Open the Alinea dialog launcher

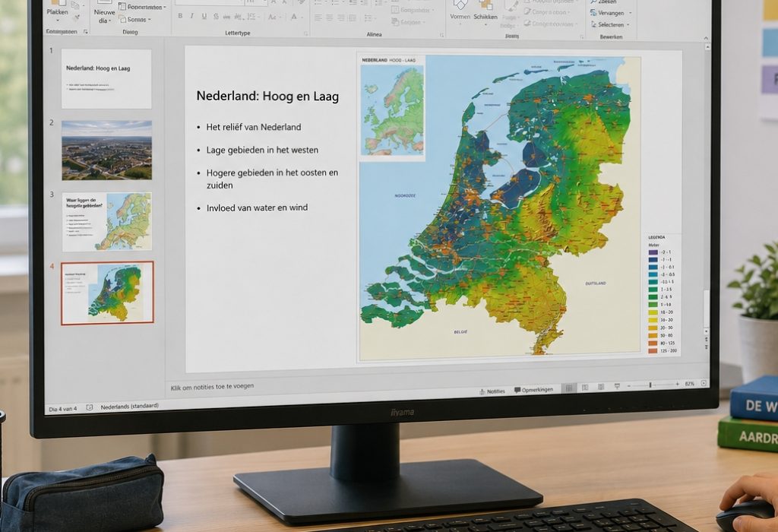pos(441,35)
